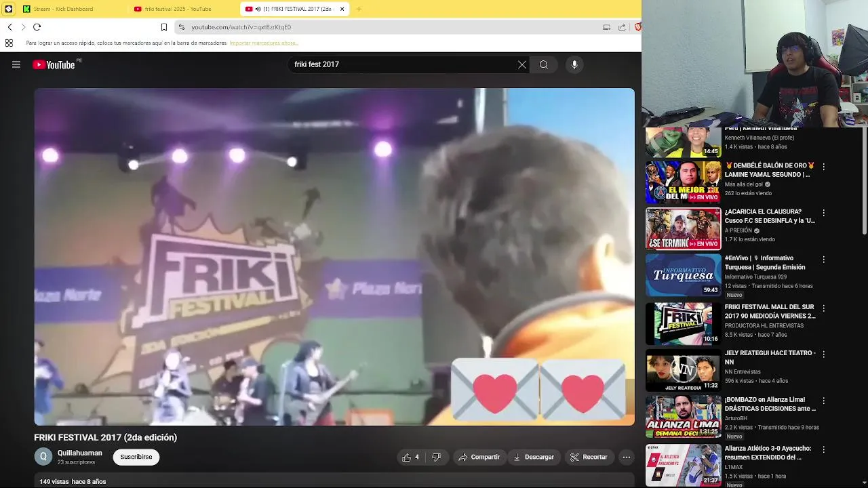This screenshot has width=868, height=488.
Task: Open title "FRIKI FESTIVAL MALL DEL SUR 2017"
Action: (770, 311)
